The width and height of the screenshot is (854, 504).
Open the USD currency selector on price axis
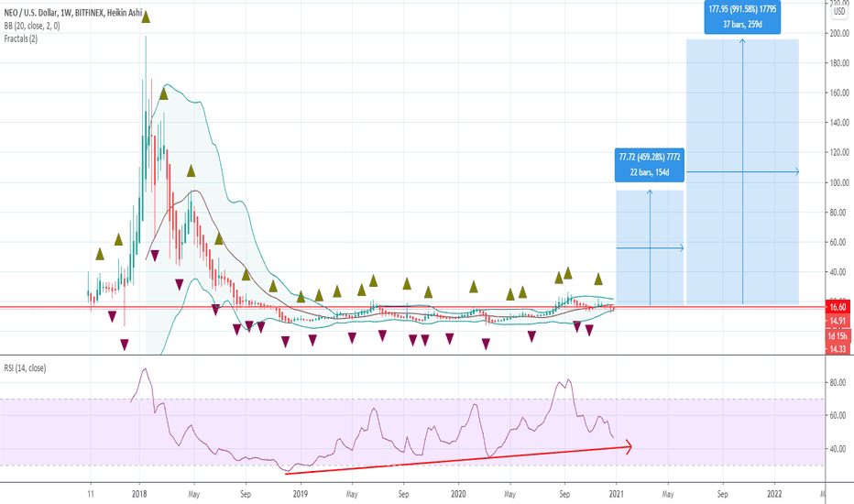point(840,11)
